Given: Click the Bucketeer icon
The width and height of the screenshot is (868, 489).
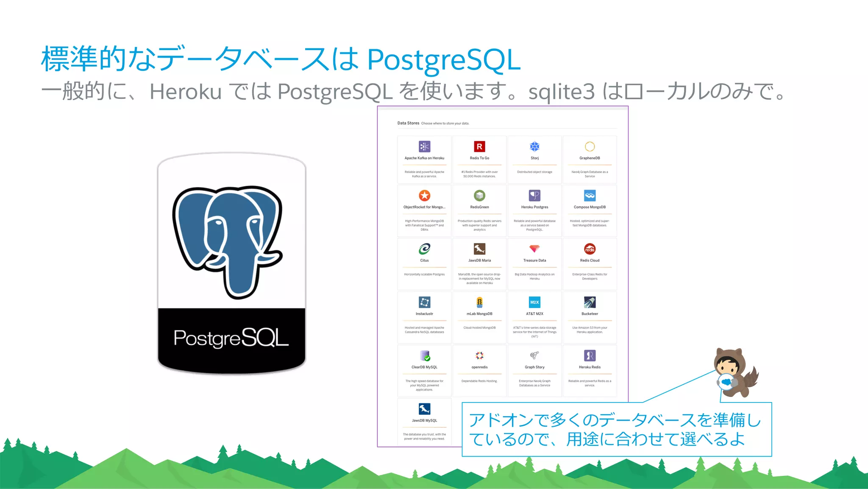Looking at the screenshot, I should (x=590, y=302).
